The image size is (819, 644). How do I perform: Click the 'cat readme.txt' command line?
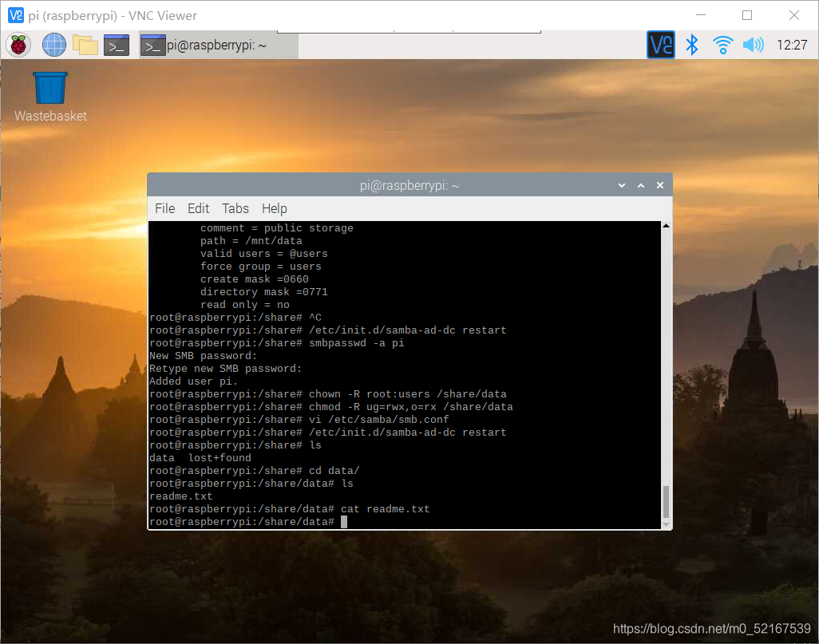click(290, 509)
